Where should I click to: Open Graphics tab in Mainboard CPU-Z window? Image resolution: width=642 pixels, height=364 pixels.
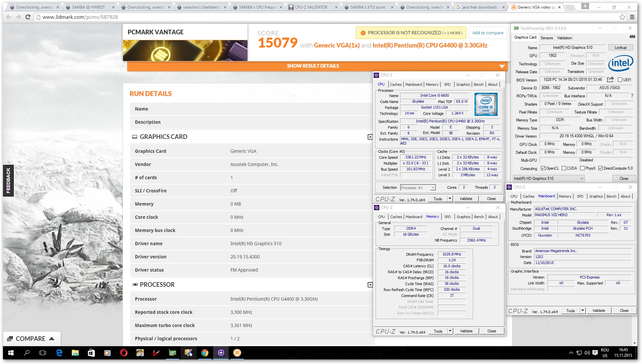click(x=596, y=196)
